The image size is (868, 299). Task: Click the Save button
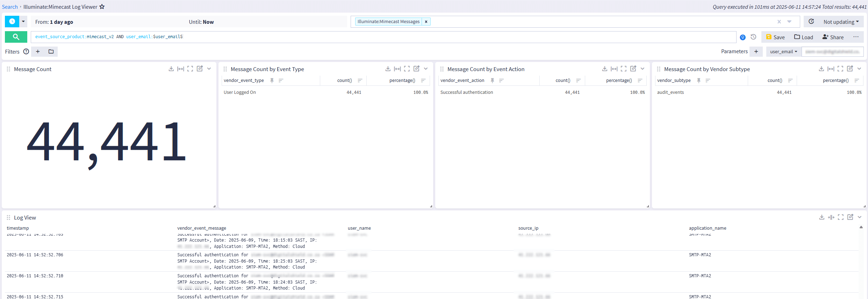(775, 37)
